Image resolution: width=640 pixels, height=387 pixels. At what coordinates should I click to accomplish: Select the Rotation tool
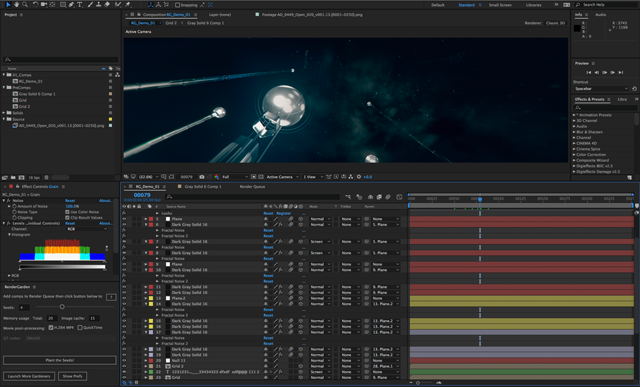tap(36, 4)
